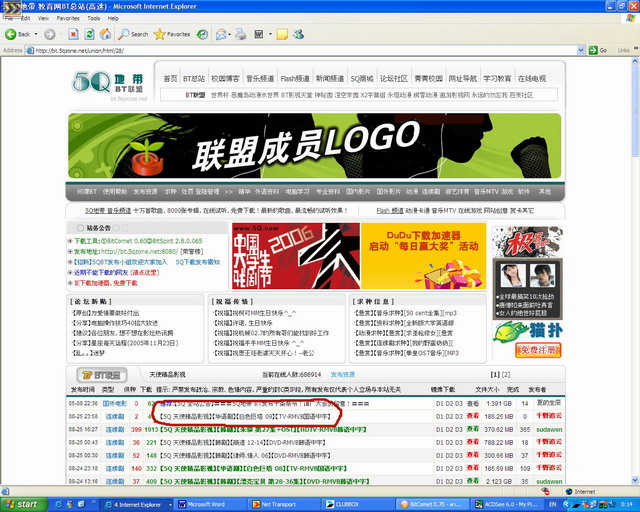Image resolution: width=640 pixels, height=512 pixels.
Task: Click the http://bt.5qzone.net:8080/ publish address link
Action: point(139,252)
